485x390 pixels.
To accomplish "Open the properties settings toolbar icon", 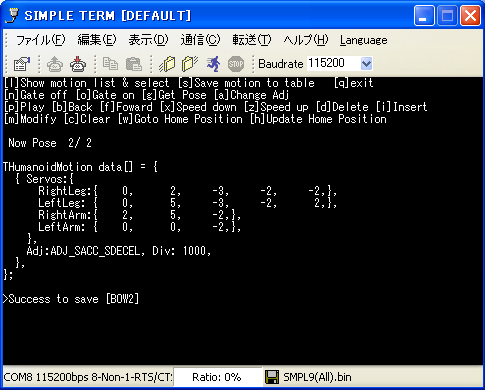I will [22, 64].
